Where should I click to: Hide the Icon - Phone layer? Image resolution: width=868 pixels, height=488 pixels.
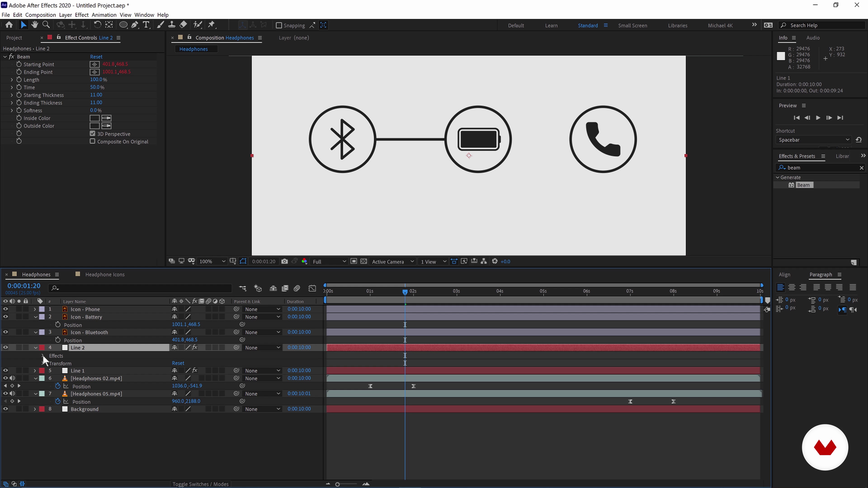tap(5, 309)
